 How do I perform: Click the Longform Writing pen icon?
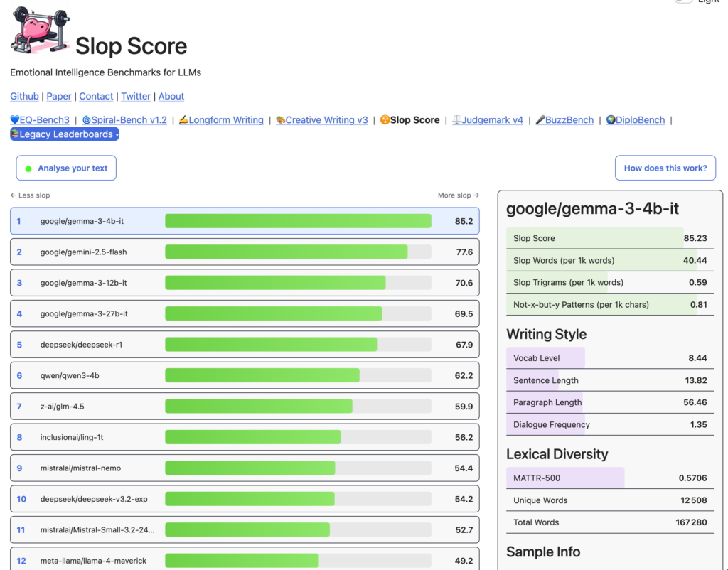coord(184,119)
